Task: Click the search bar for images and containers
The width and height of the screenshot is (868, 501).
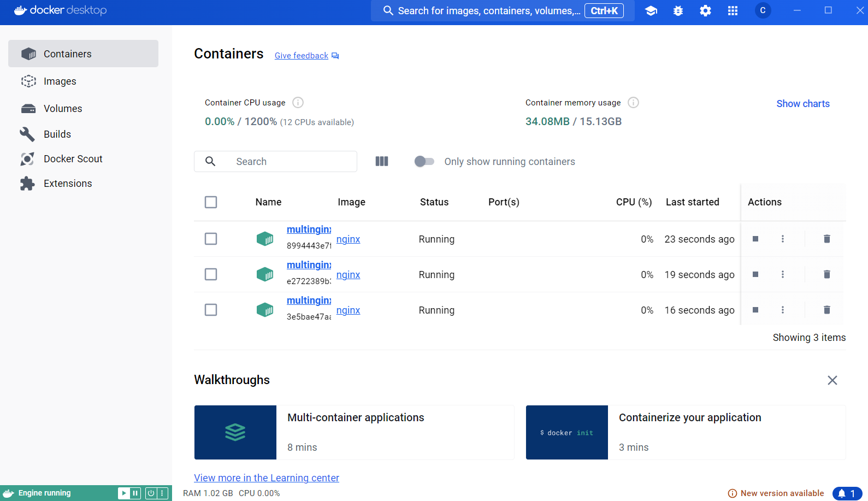Action: pyautogui.click(x=503, y=10)
